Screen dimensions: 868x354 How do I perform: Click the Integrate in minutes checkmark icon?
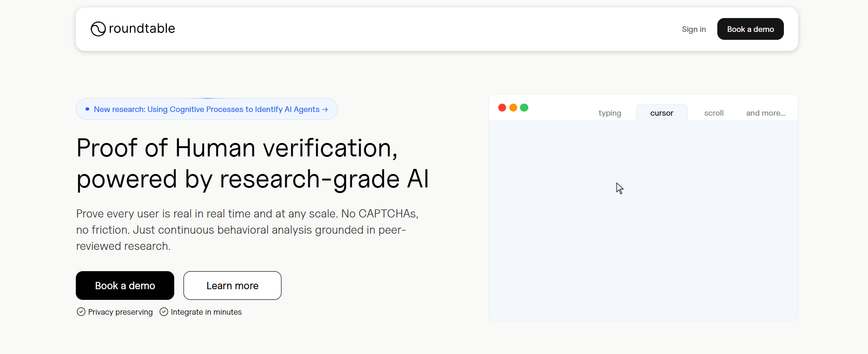[164, 312]
